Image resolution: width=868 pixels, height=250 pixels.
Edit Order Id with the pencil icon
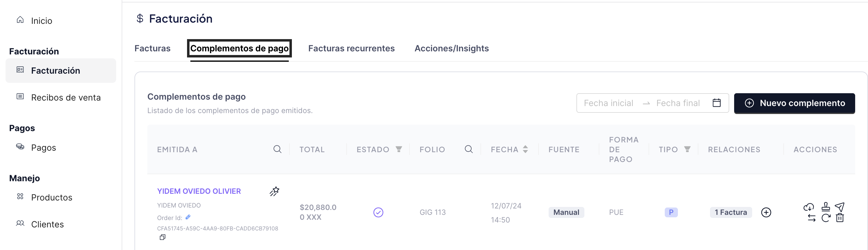[188, 217]
